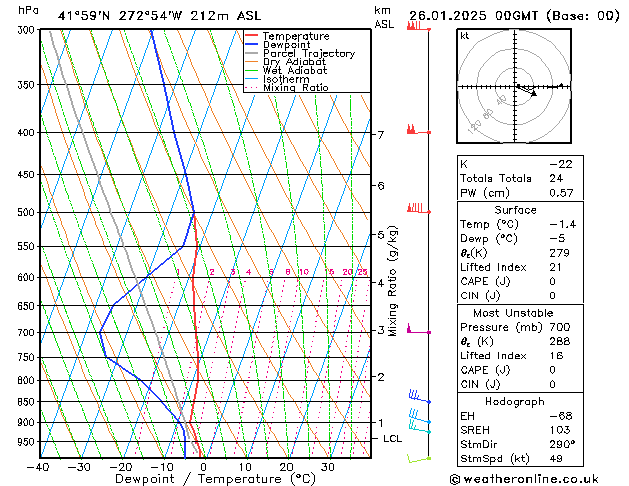Click the StmSpd (kt) value 49
The height and width of the screenshot is (486, 629).
click(x=556, y=458)
